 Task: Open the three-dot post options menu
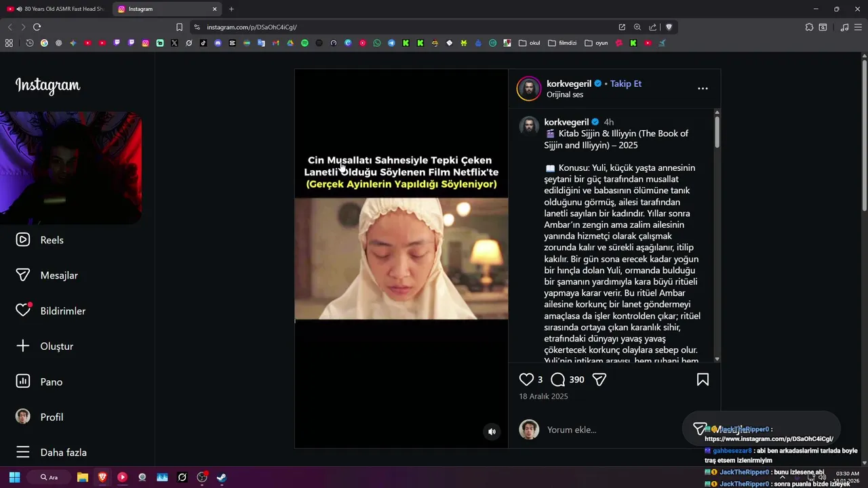coord(703,88)
